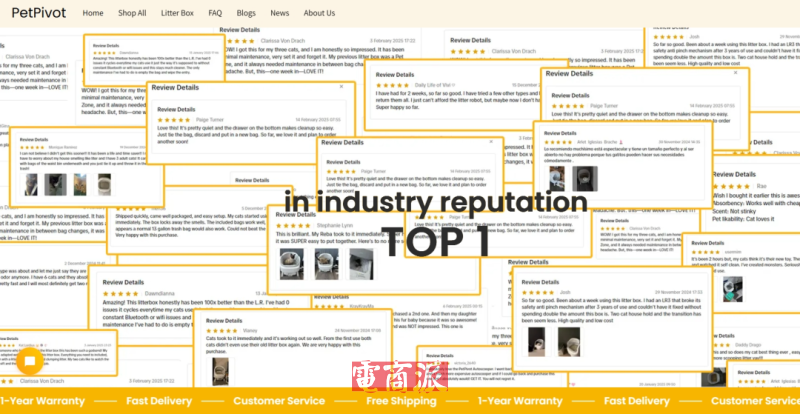The height and width of the screenshot is (414, 800).
Task: Open the Blogs section
Action: (x=246, y=13)
